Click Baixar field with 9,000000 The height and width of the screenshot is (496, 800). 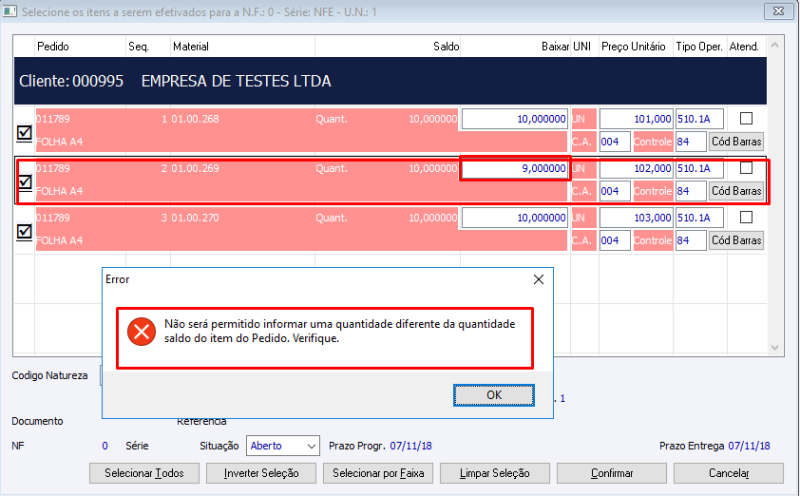[x=515, y=168]
